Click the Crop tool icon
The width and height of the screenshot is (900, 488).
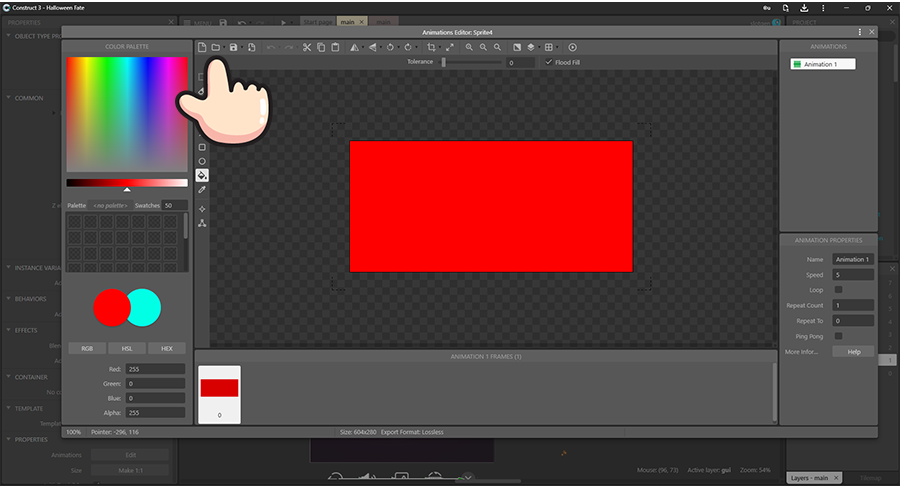tap(431, 47)
